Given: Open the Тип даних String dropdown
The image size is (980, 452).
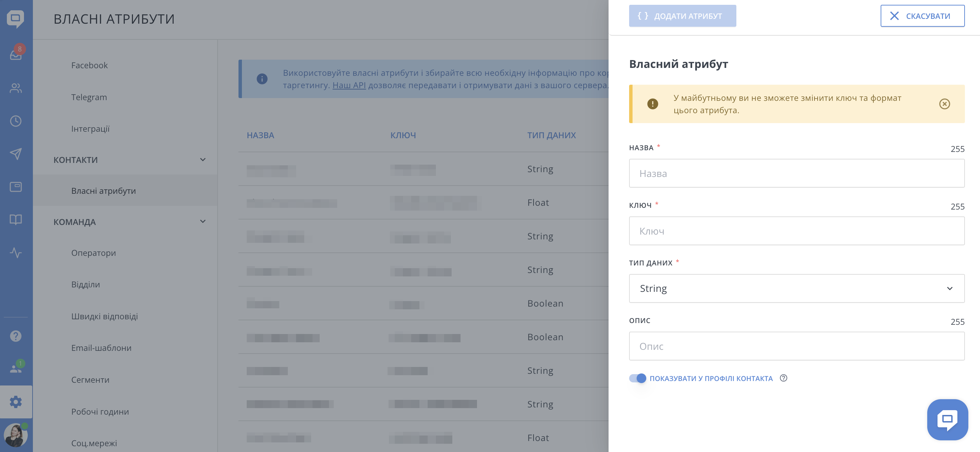Looking at the screenshot, I should tap(796, 288).
